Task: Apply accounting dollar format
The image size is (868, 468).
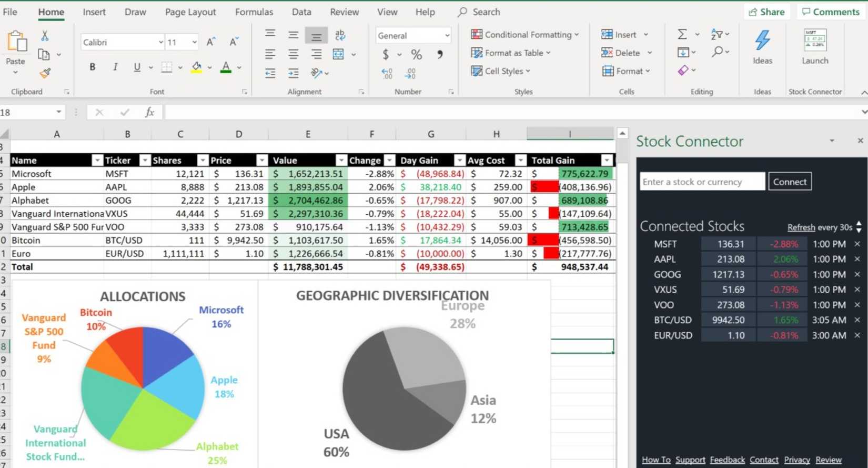Action: tap(386, 54)
